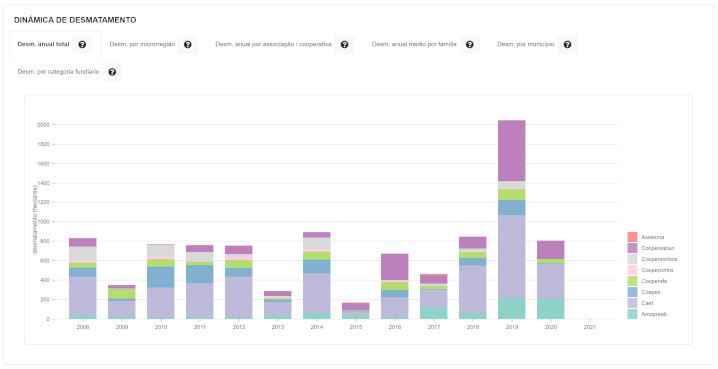The height and width of the screenshot is (369, 718).
Task: Show help for associação / cooperativa tab
Action: tap(344, 44)
